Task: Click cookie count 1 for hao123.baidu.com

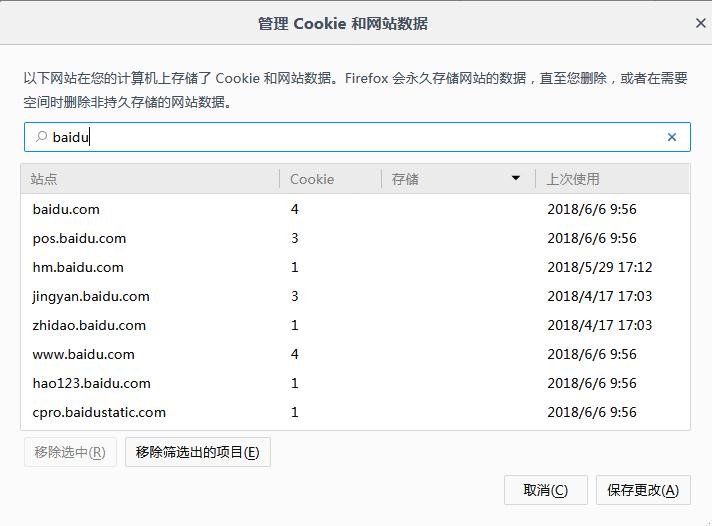Action: (x=295, y=383)
